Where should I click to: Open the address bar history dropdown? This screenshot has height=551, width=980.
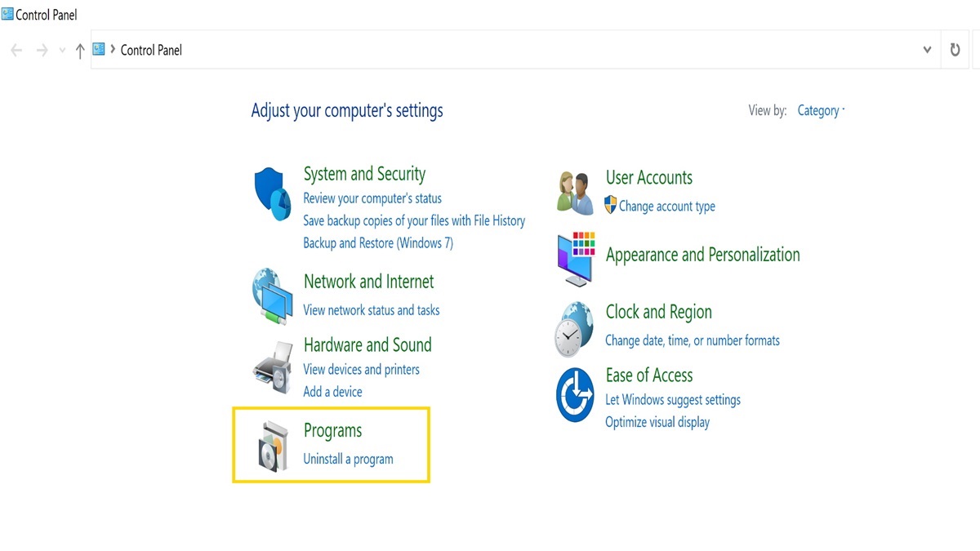(x=927, y=50)
